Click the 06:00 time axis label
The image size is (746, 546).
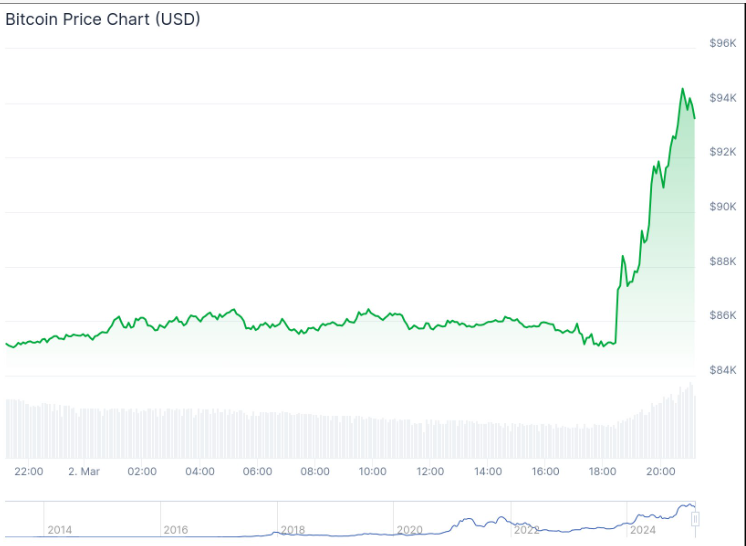coord(258,471)
